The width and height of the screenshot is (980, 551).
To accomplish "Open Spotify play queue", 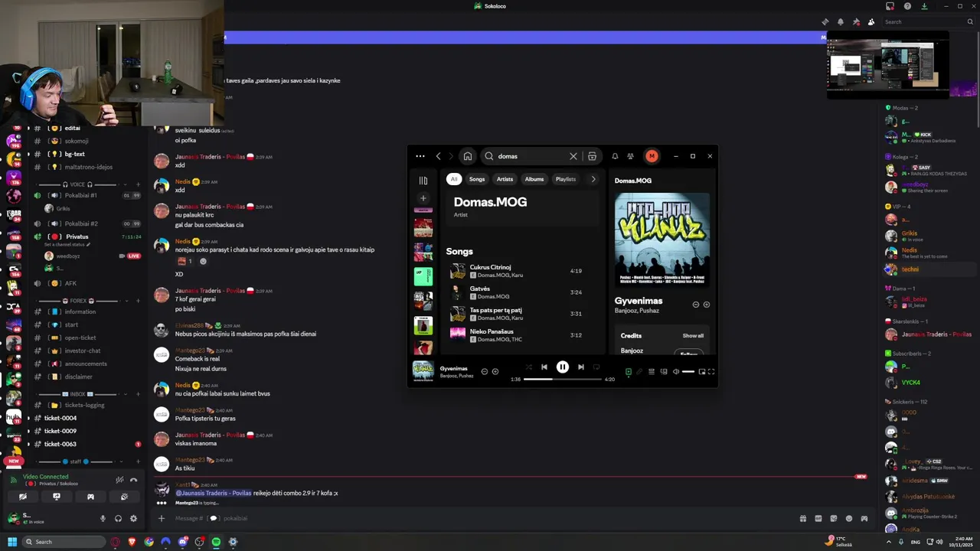I will click(652, 372).
